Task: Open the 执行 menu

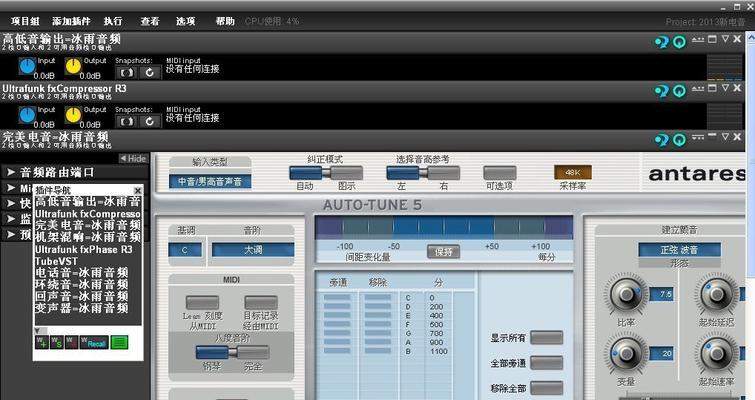Action: 113,21
